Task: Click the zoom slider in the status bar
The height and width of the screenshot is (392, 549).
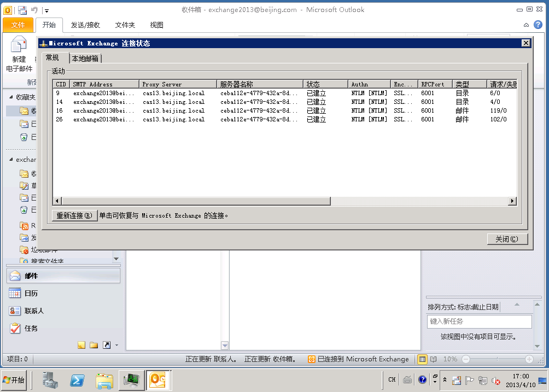Action: click(497, 359)
